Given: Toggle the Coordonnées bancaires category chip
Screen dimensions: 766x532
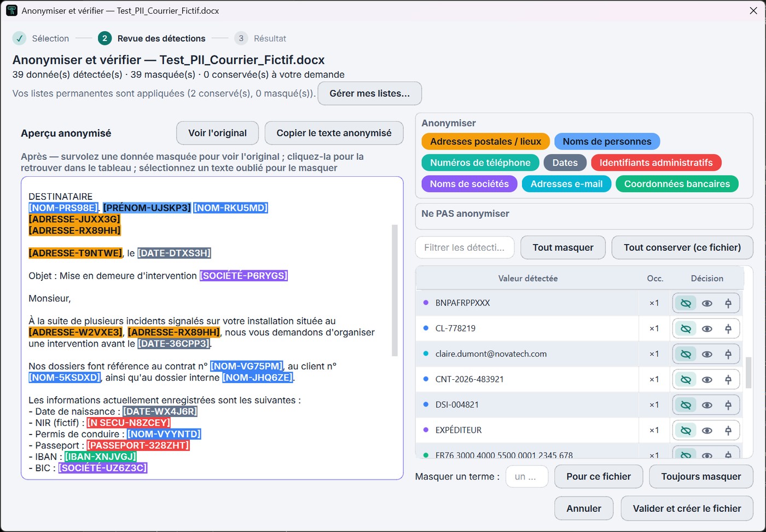Looking at the screenshot, I should pos(677,184).
